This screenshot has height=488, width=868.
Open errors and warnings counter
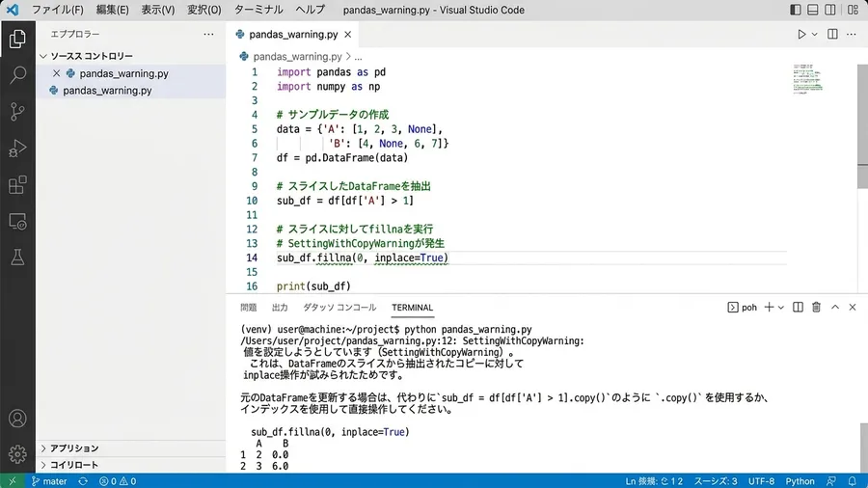pyautogui.click(x=118, y=481)
